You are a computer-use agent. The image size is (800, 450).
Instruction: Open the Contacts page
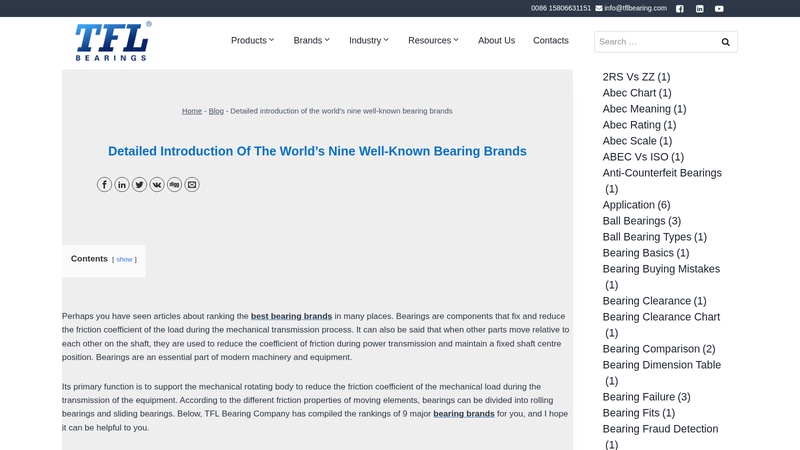(x=551, y=40)
